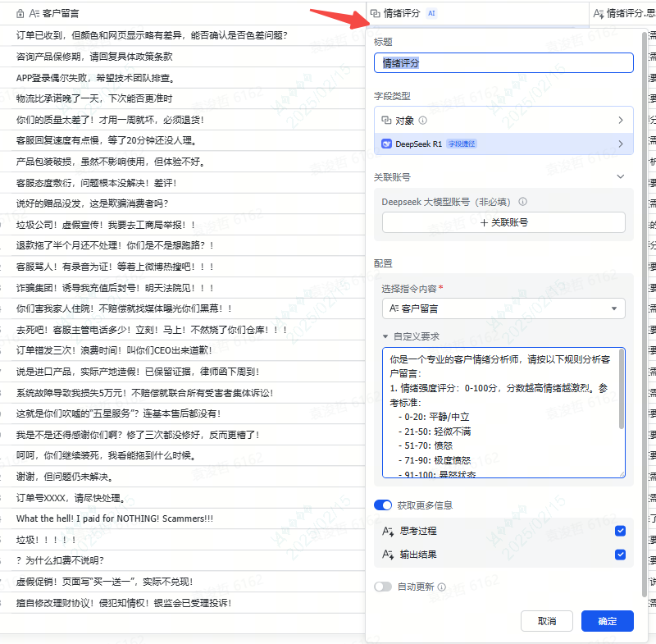Click the DeepSeek R1 logo icon
Screen dimensions: 656x644
click(x=387, y=144)
